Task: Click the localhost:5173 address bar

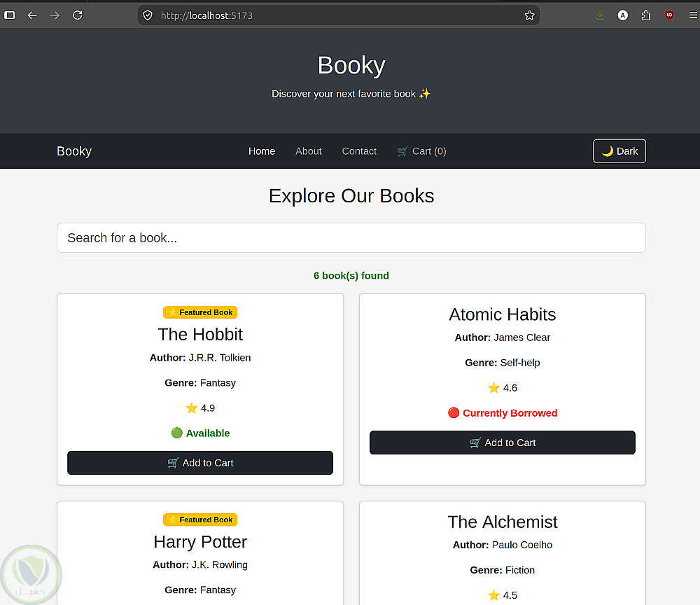Action: point(339,15)
